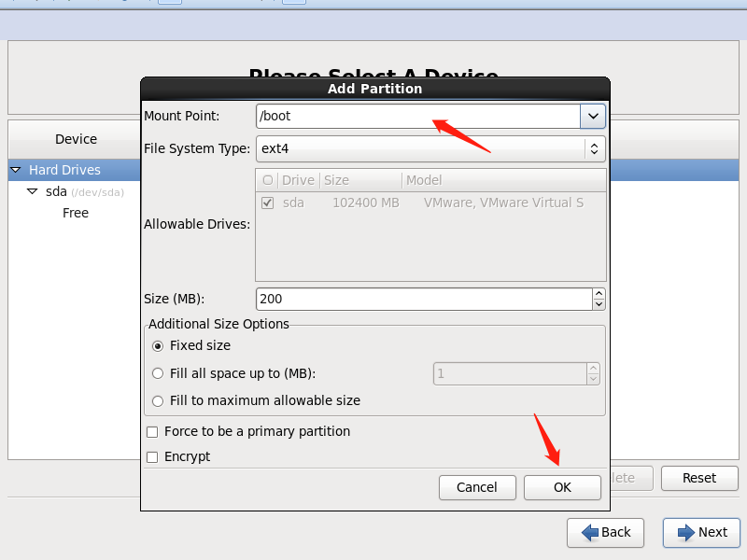
Task: Collapse the Hard Drives tree node
Action: (x=16, y=170)
